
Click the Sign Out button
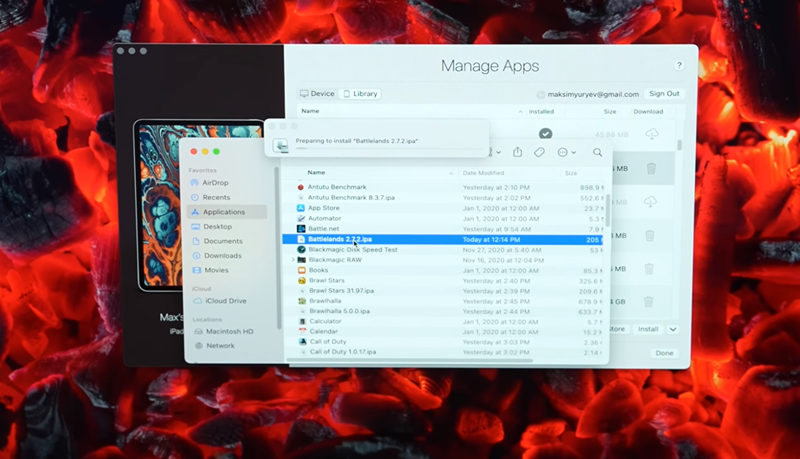point(664,94)
